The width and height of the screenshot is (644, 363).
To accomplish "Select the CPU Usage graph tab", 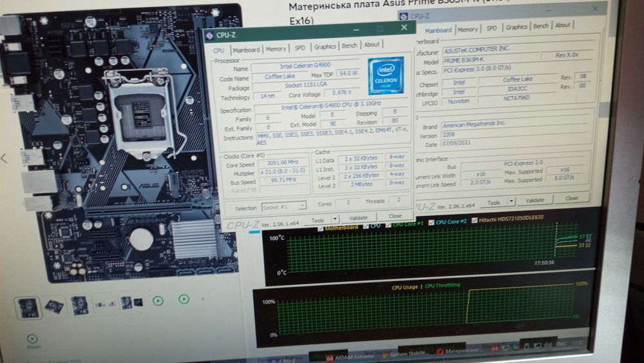I will (404, 288).
